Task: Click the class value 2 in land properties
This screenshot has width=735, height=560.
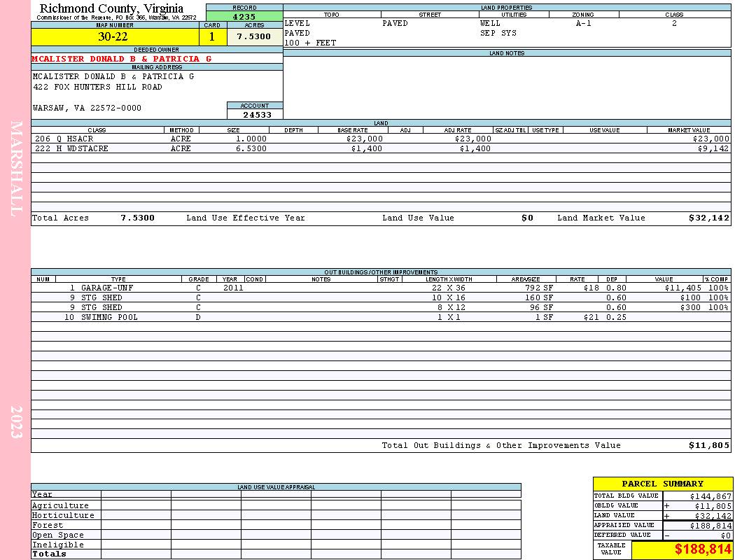Action: (x=674, y=23)
